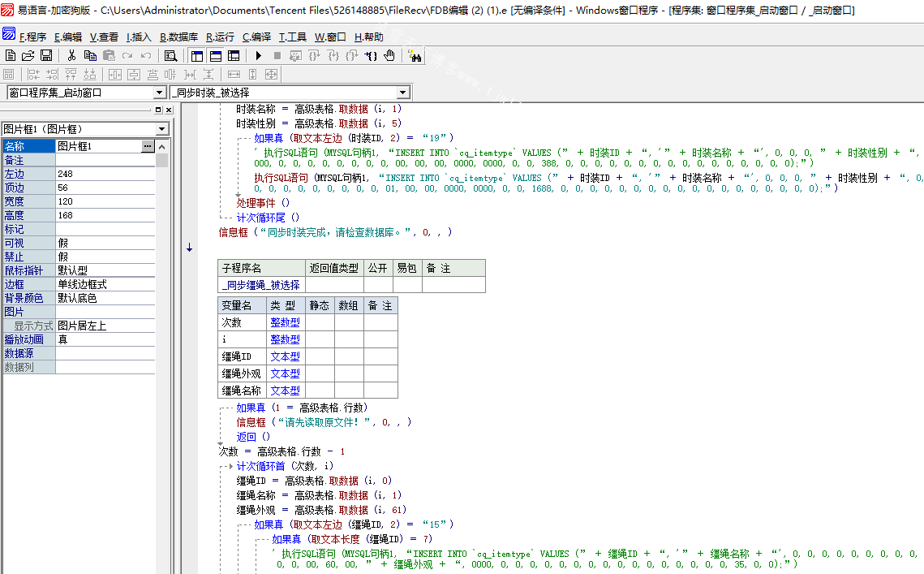This screenshot has height=574, width=924.
Task: Open the H.帮助 menu
Action: (369, 37)
